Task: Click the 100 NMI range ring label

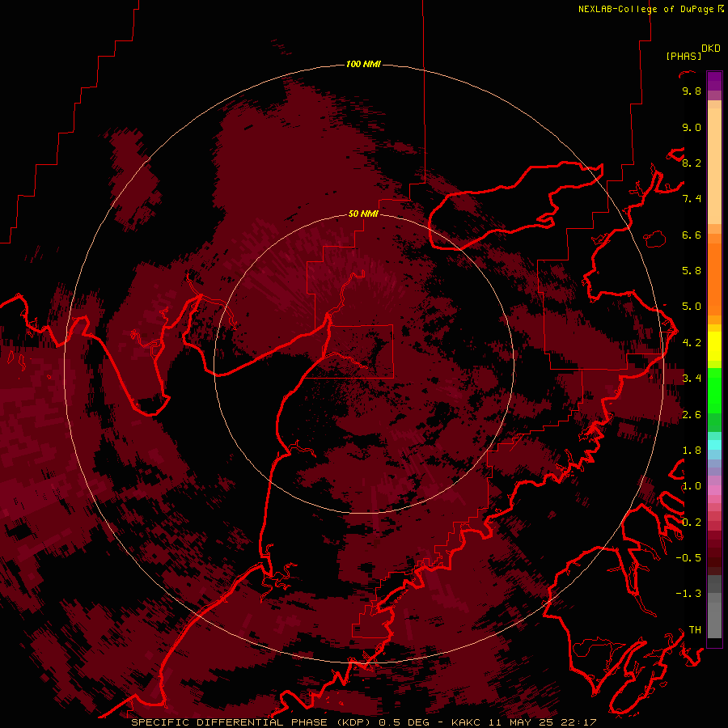Action: [363, 64]
